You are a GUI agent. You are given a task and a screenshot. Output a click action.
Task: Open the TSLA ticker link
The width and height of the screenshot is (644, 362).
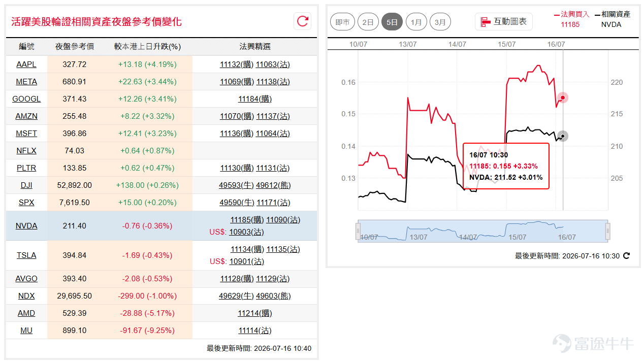(26, 255)
